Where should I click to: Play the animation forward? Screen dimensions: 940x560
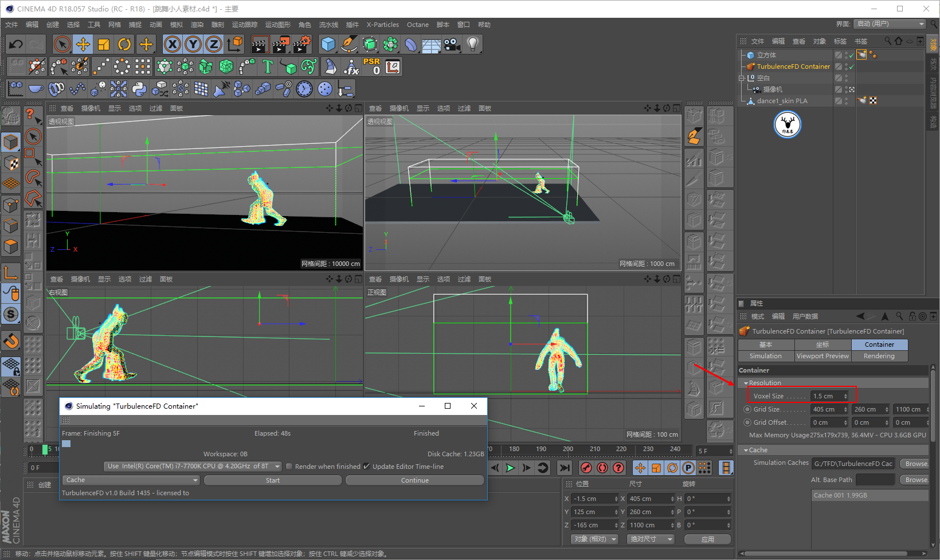click(x=510, y=468)
